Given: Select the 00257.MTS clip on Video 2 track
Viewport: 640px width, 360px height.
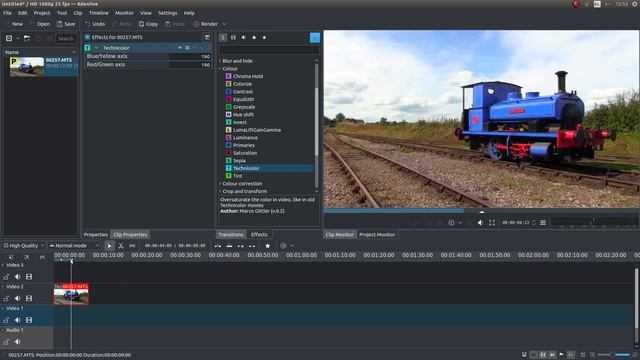Looking at the screenshot, I should tap(71, 294).
